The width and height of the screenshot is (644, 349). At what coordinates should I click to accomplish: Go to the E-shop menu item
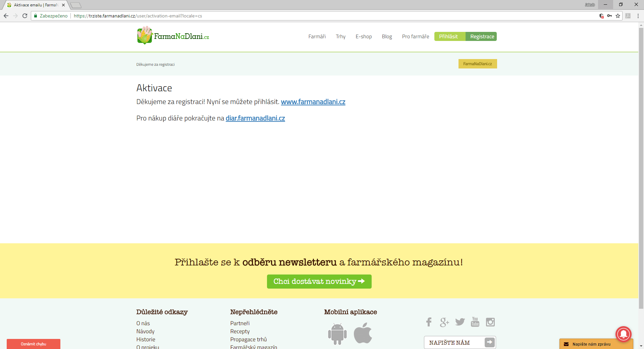(x=364, y=37)
